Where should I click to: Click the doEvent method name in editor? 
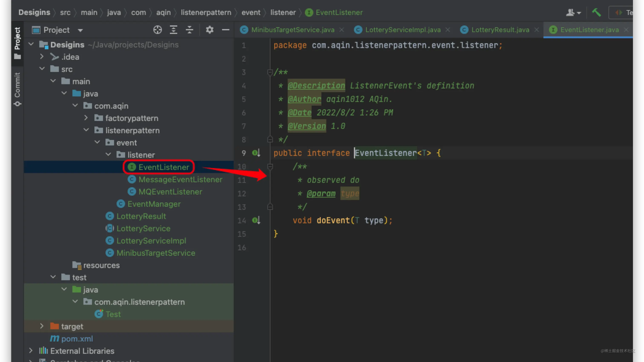coord(333,220)
